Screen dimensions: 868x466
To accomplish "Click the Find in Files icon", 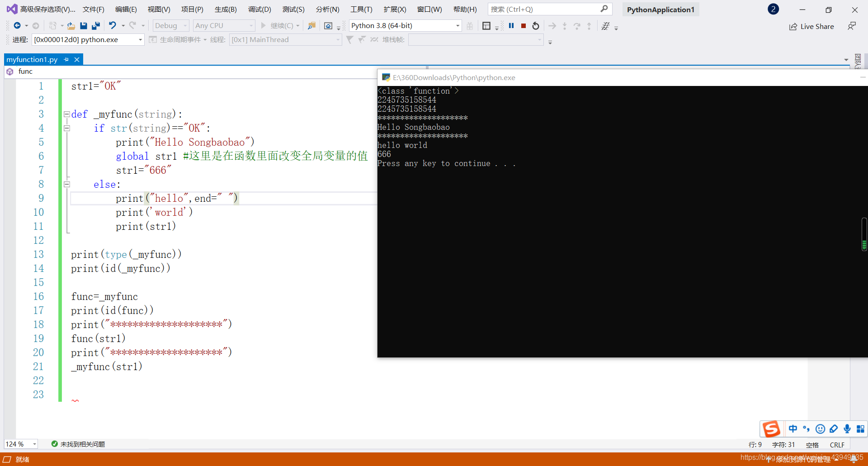I will [x=311, y=26].
